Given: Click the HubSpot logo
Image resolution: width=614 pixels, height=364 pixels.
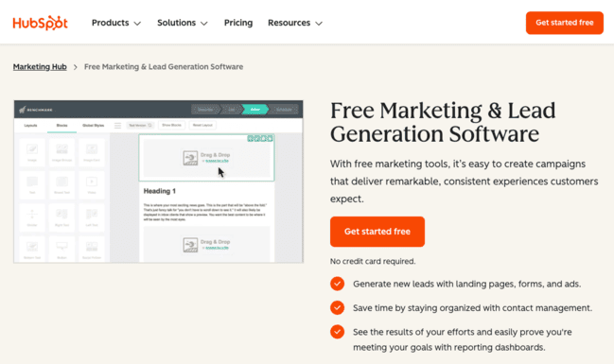Looking at the screenshot, I should tap(40, 23).
